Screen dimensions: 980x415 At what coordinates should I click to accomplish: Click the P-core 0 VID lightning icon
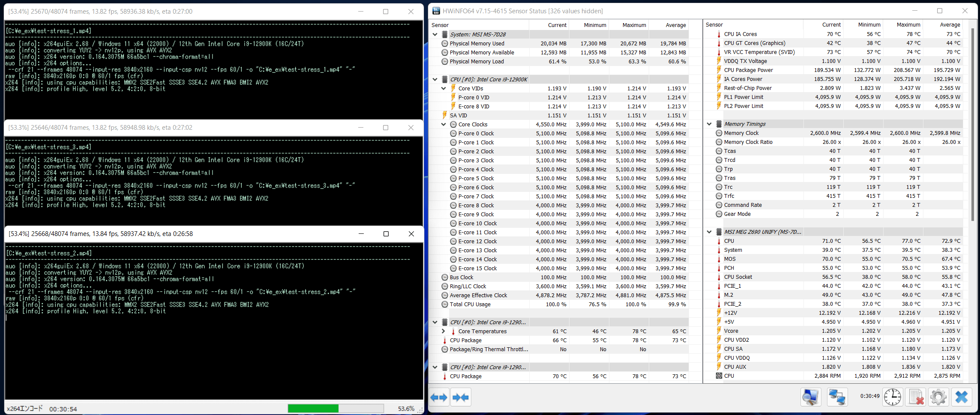point(453,98)
